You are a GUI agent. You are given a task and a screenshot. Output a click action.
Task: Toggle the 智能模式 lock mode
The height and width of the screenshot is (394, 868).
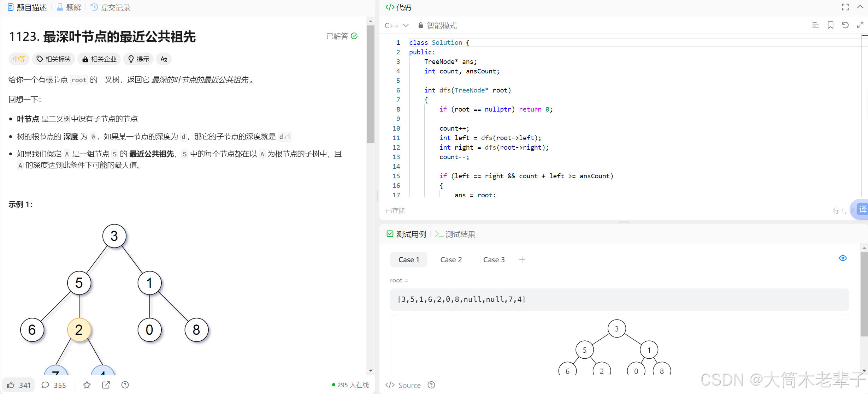click(x=437, y=25)
